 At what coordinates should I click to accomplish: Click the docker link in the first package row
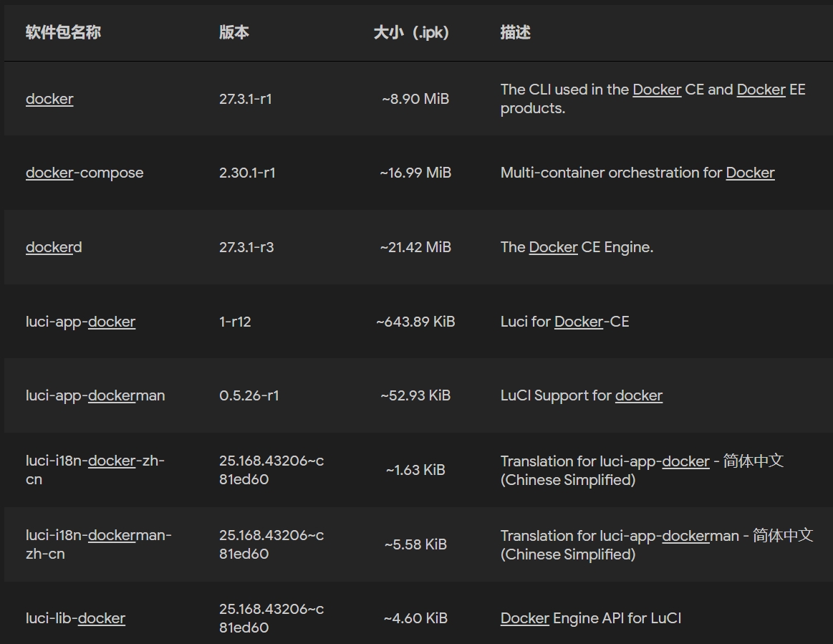(49, 99)
